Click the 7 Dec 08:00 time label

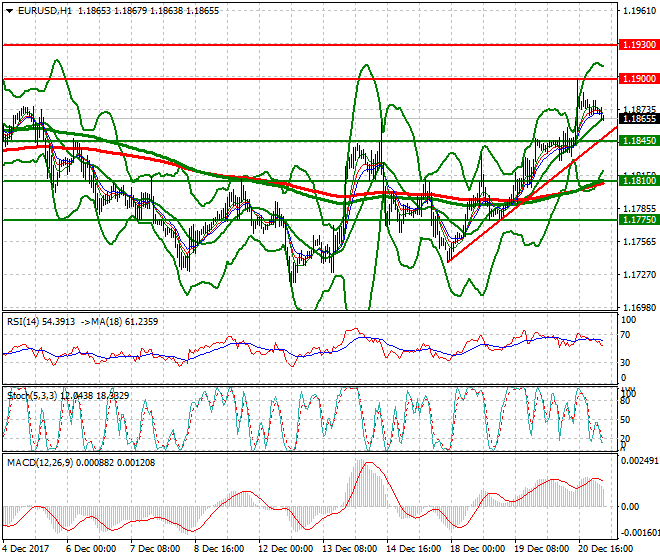click(155, 549)
